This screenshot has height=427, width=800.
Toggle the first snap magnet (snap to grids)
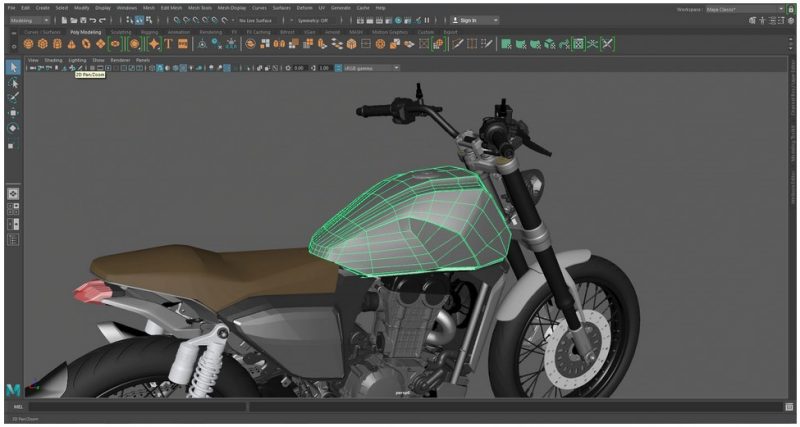177,20
